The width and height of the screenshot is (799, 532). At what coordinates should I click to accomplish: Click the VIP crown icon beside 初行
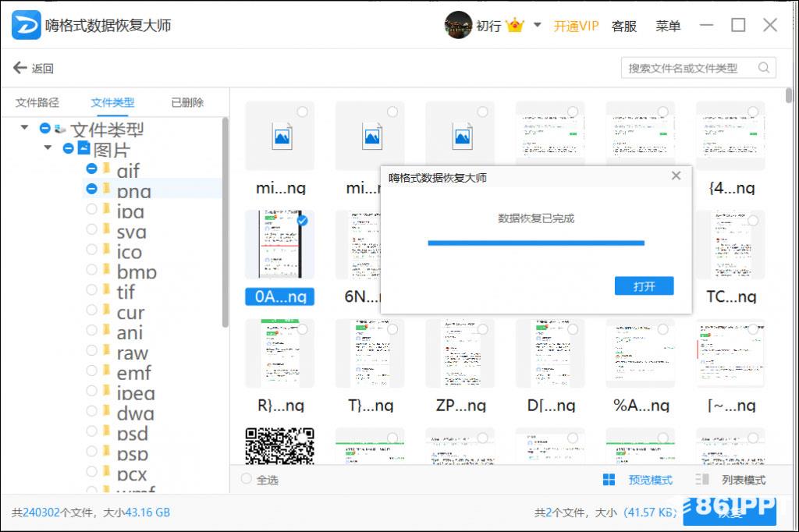tap(515, 24)
